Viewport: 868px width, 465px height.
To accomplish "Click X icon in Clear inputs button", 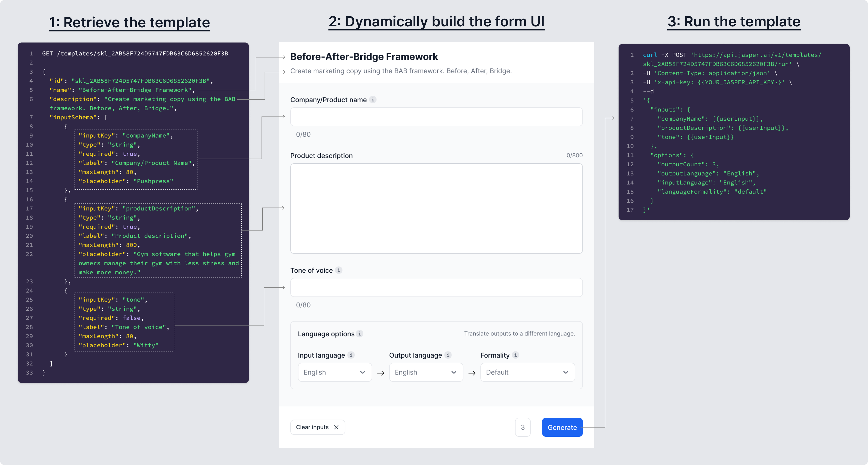I will (336, 427).
